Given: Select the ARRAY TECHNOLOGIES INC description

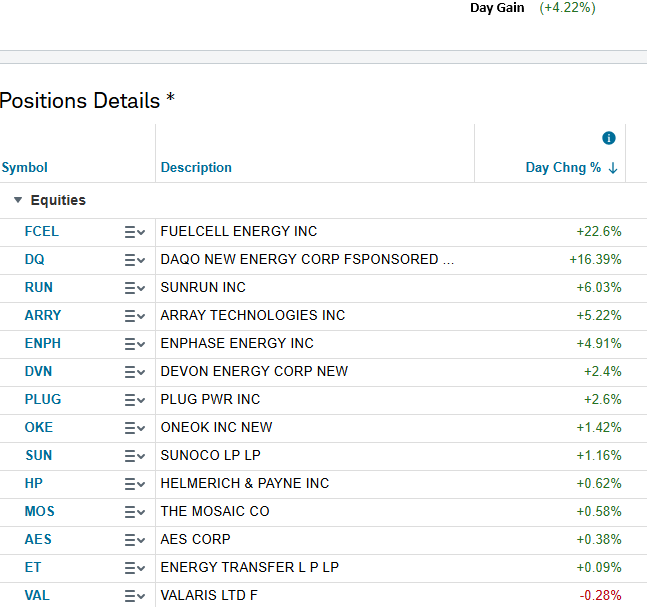Looking at the screenshot, I should (x=253, y=315).
